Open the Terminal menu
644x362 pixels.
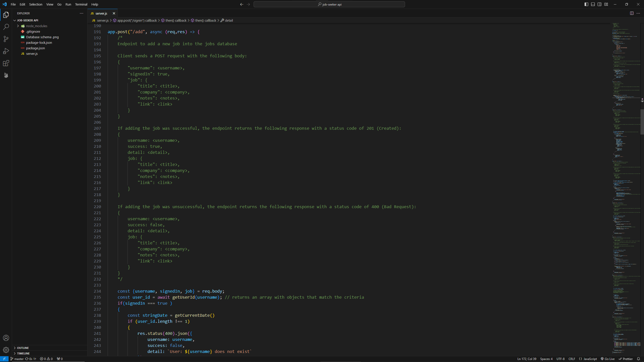pyautogui.click(x=81, y=4)
